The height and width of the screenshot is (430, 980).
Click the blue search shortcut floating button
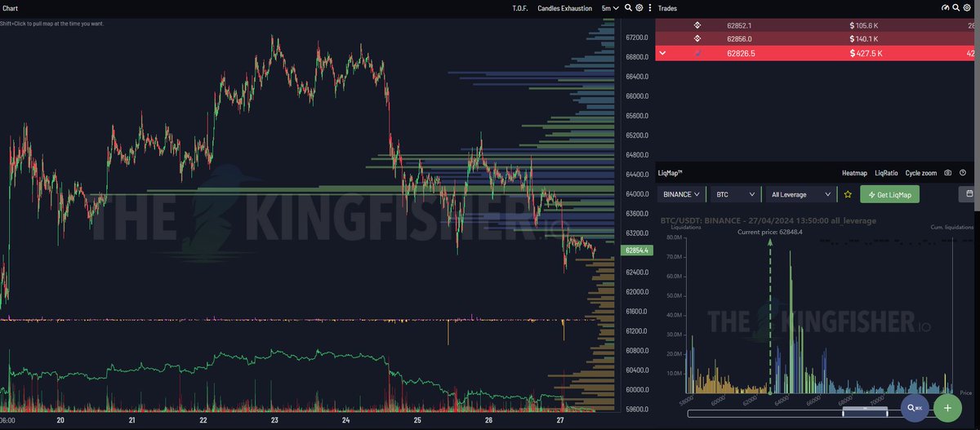(x=915, y=407)
